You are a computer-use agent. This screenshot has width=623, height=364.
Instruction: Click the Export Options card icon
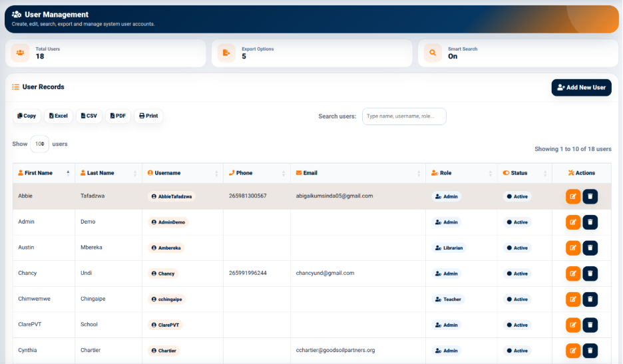tap(226, 53)
